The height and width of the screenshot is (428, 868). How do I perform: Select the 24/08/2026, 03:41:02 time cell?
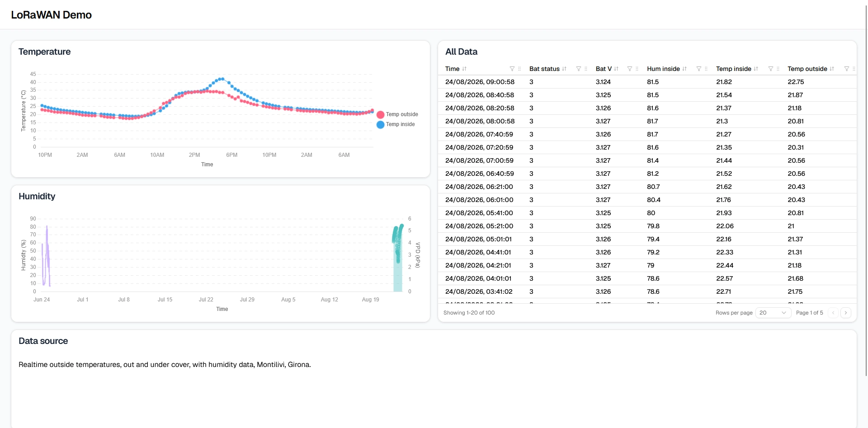coord(479,292)
